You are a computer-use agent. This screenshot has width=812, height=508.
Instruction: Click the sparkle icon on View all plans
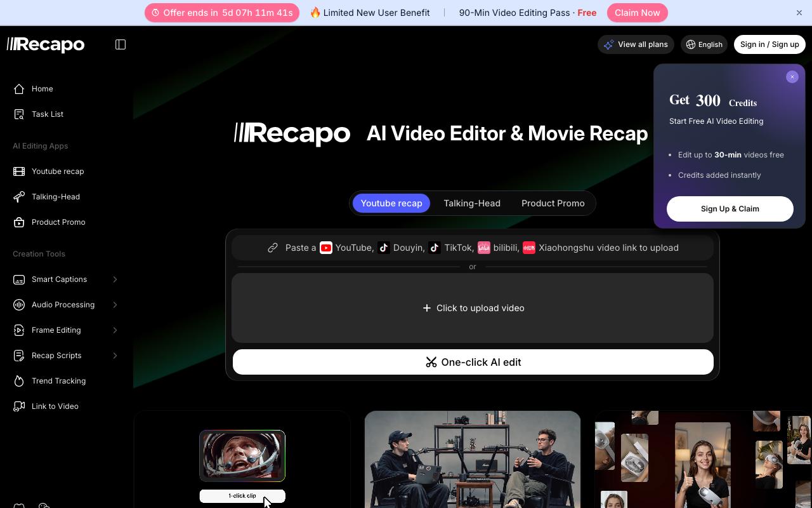(x=609, y=44)
